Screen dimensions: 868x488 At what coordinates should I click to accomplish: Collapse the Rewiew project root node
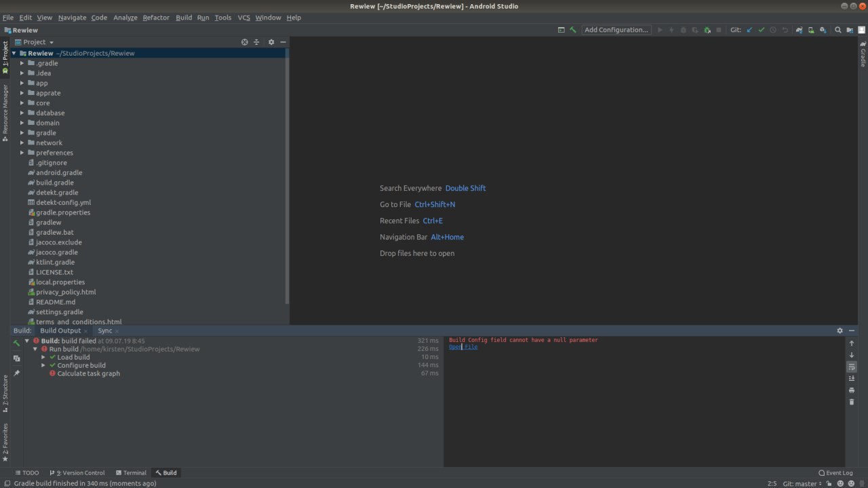[x=14, y=53]
